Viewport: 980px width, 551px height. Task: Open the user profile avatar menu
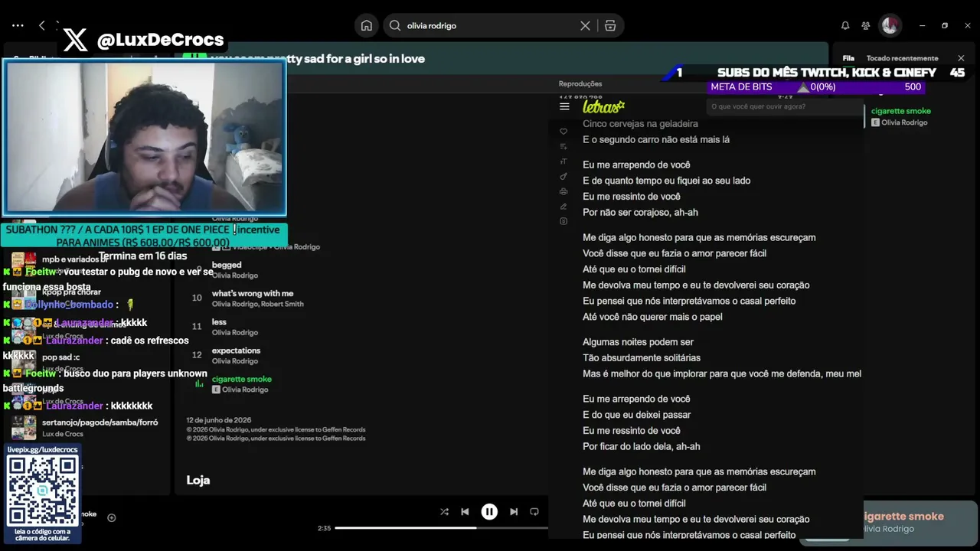pos(890,25)
